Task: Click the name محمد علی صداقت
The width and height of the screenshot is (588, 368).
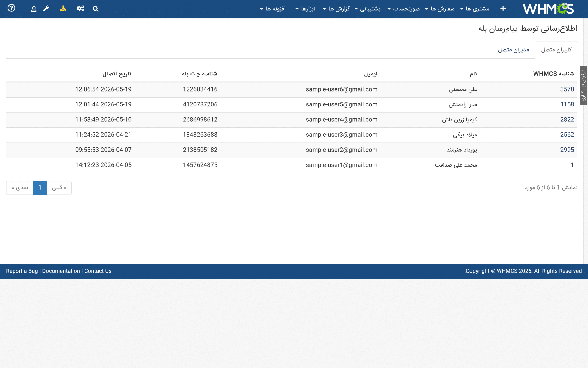Action: 456,165
